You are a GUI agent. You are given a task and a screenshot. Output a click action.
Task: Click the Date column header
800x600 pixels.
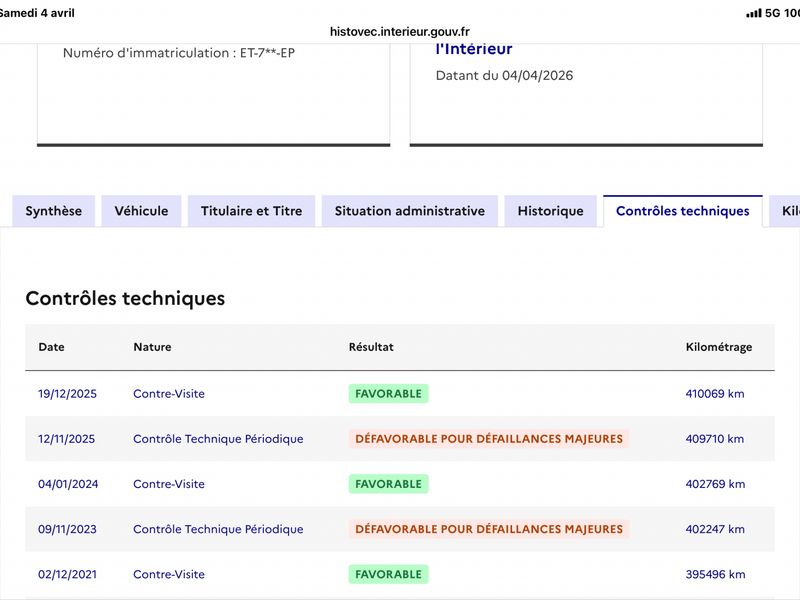click(51, 347)
